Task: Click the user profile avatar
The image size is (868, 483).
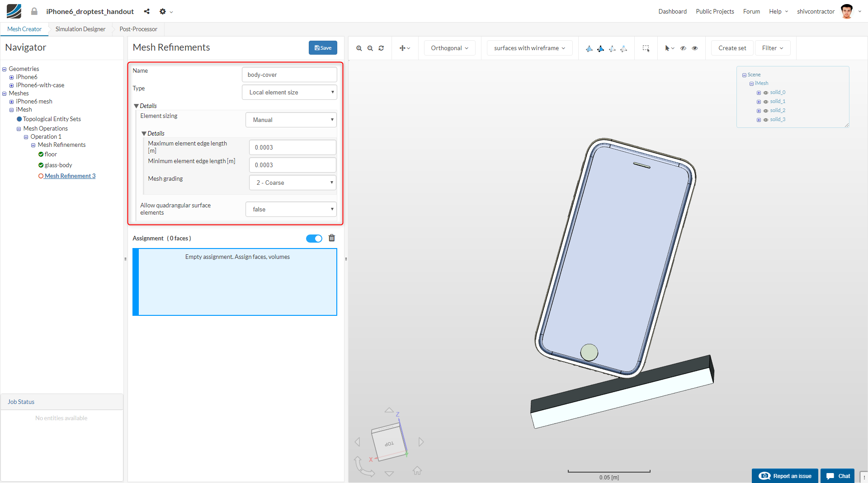Action: point(847,11)
